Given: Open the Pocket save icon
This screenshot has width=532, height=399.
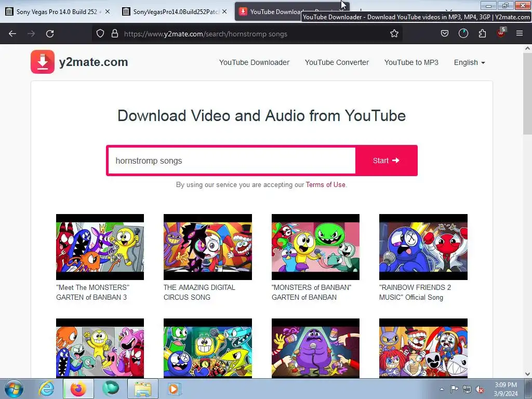Looking at the screenshot, I should [445, 34].
